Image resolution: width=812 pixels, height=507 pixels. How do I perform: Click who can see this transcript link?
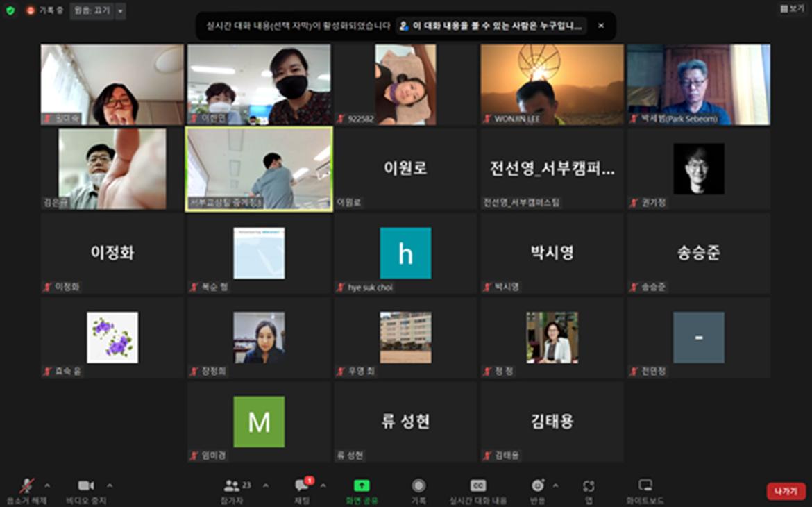click(x=491, y=26)
